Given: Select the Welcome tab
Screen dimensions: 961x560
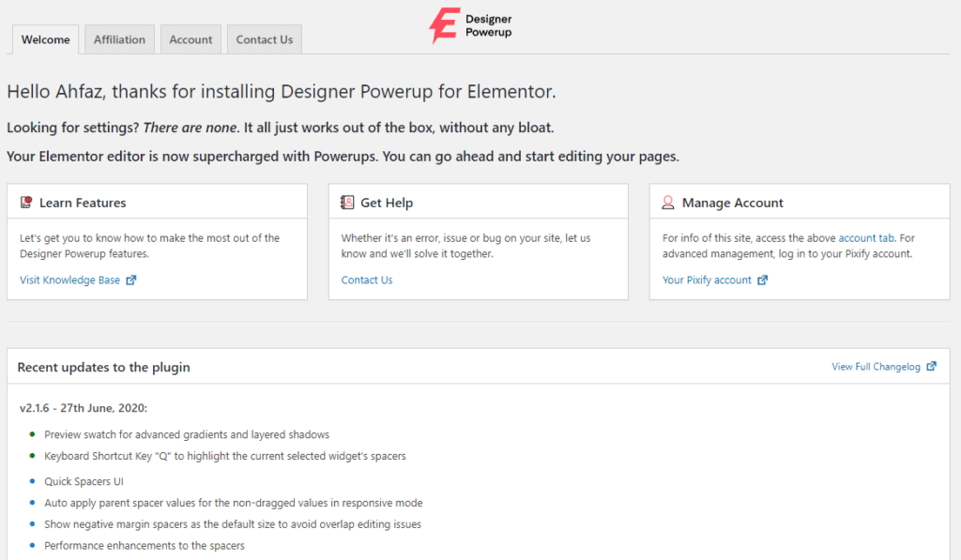Looking at the screenshot, I should pyautogui.click(x=45, y=39).
